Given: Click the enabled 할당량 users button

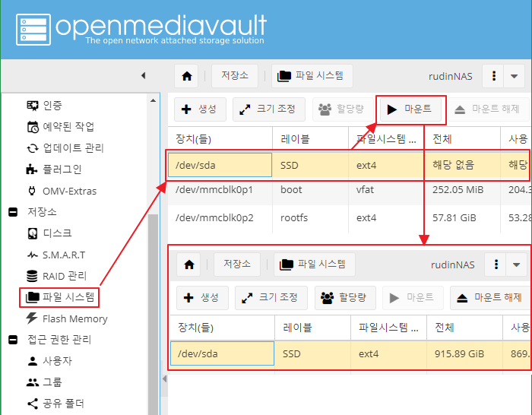Looking at the screenshot, I should [x=345, y=298].
